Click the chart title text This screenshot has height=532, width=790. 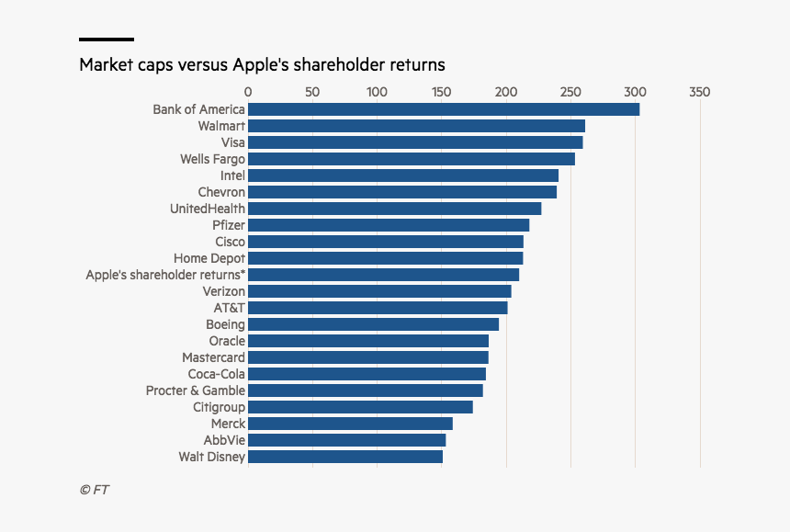(262, 65)
